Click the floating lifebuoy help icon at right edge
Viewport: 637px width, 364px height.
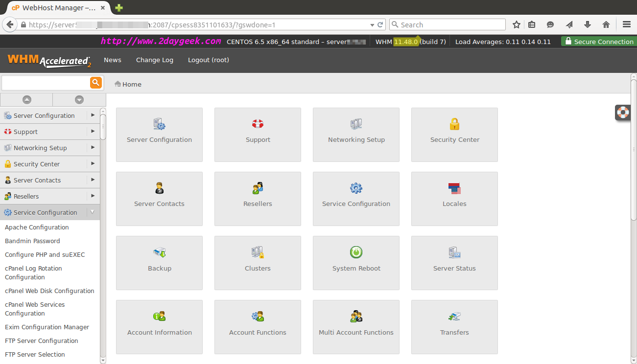[623, 112]
